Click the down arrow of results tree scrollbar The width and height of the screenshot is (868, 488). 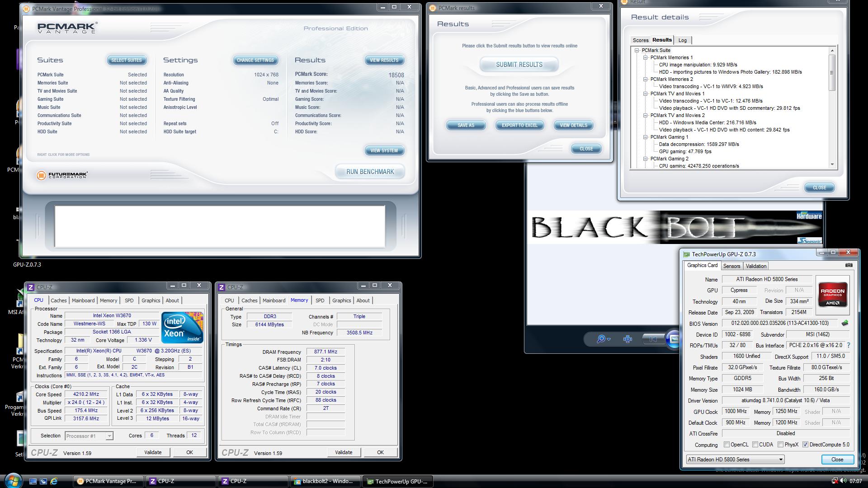(x=832, y=165)
